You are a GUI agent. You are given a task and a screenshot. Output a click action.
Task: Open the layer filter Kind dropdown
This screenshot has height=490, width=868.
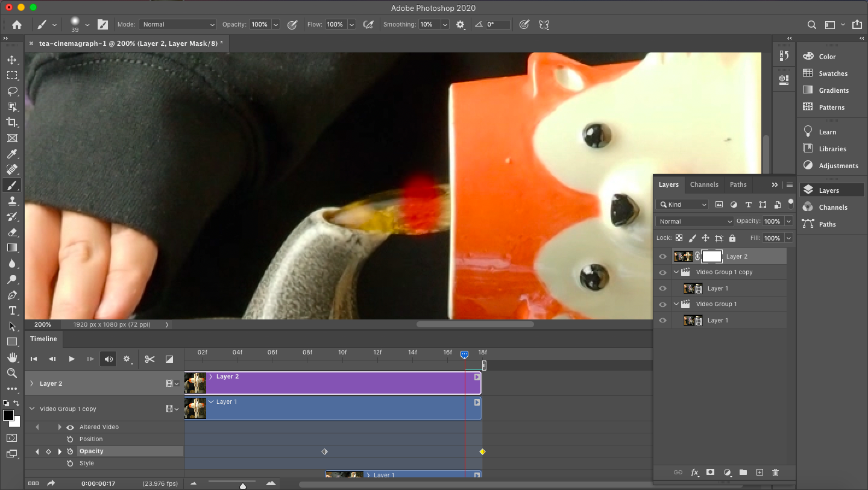pyautogui.click(x=682, y=204)
